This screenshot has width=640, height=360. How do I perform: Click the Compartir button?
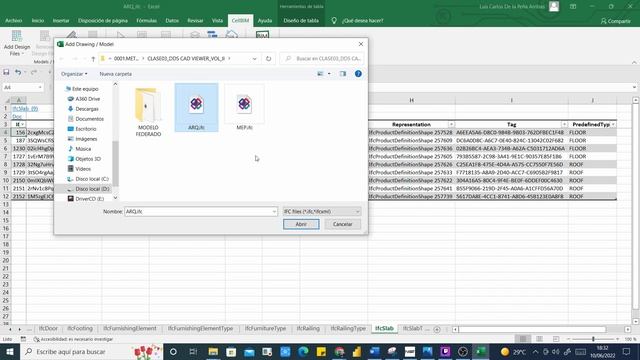616,21
